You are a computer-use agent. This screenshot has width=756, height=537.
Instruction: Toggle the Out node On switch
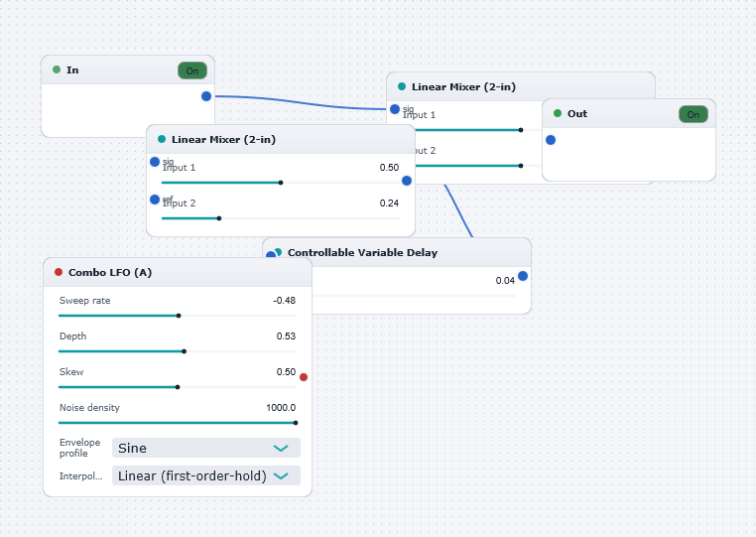click(x=693, y=114)
